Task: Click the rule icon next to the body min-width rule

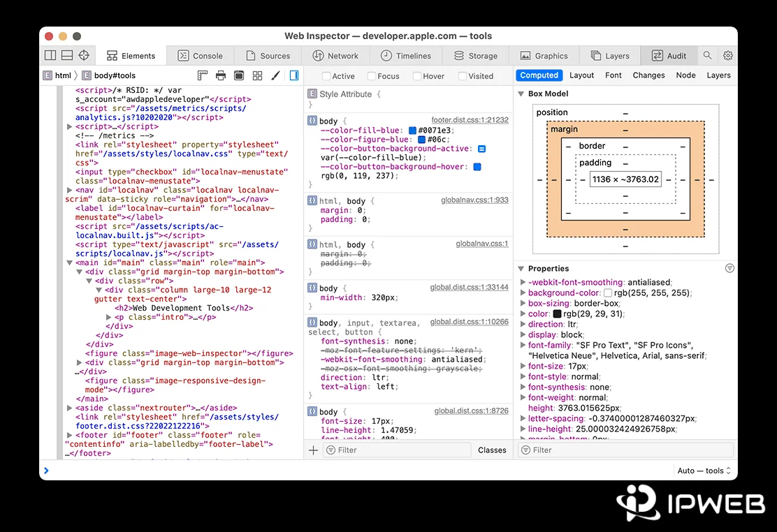Action: click(312, 288)
